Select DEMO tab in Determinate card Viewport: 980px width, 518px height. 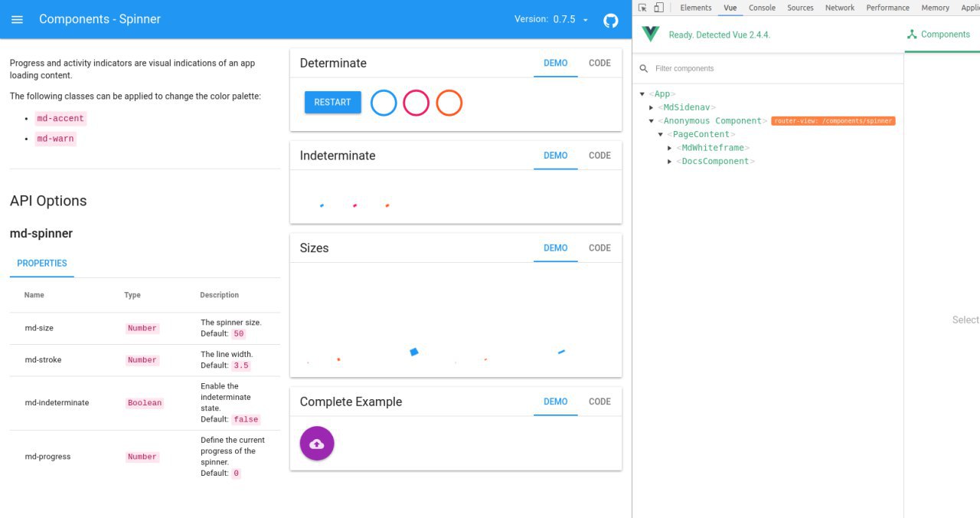click(556, 63)
